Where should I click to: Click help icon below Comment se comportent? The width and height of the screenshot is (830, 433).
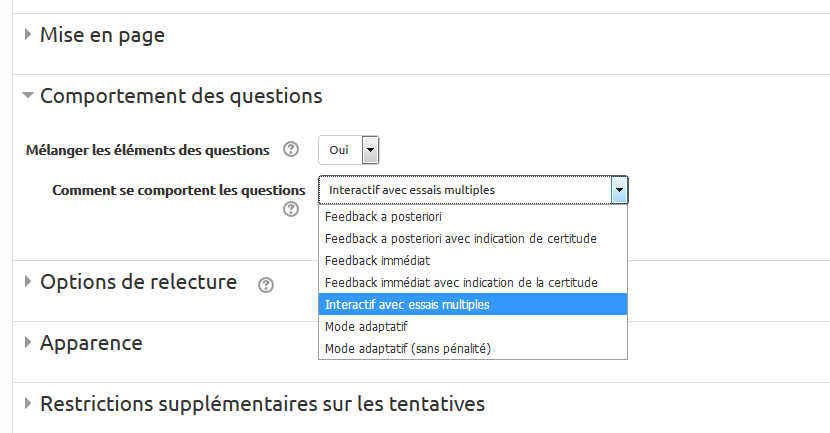tap(291, 209)
